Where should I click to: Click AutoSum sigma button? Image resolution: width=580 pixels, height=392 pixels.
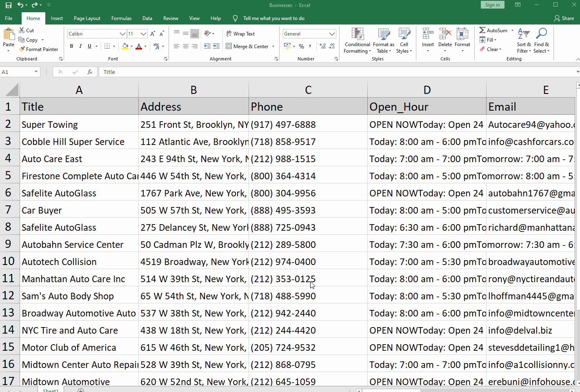point(493,31)
